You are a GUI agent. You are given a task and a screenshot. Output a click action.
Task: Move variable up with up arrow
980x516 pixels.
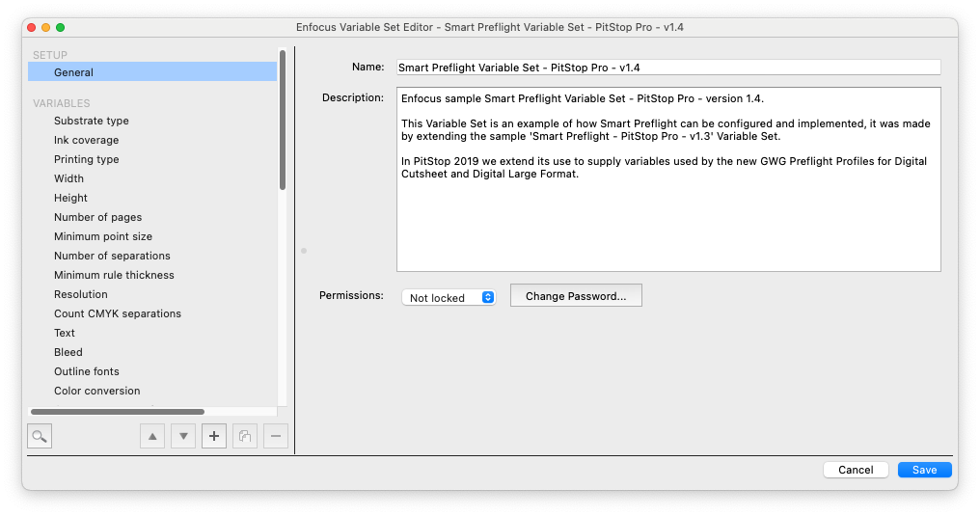(x=152, y=436)
